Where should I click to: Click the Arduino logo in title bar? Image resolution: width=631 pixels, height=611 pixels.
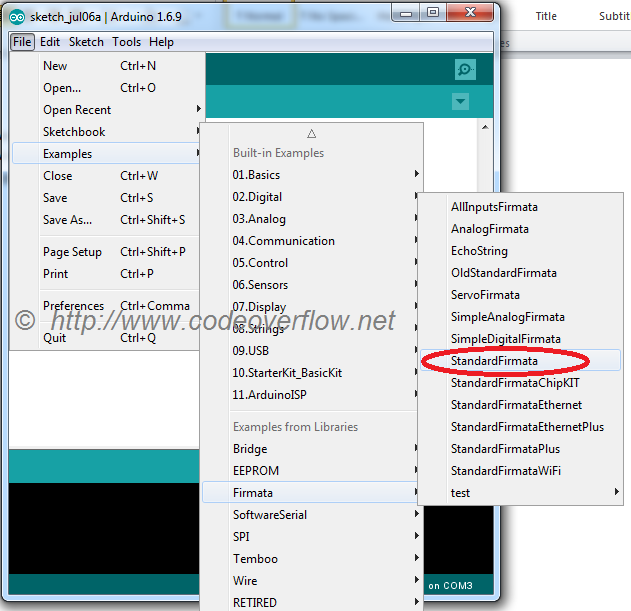[x=17, y=17]
